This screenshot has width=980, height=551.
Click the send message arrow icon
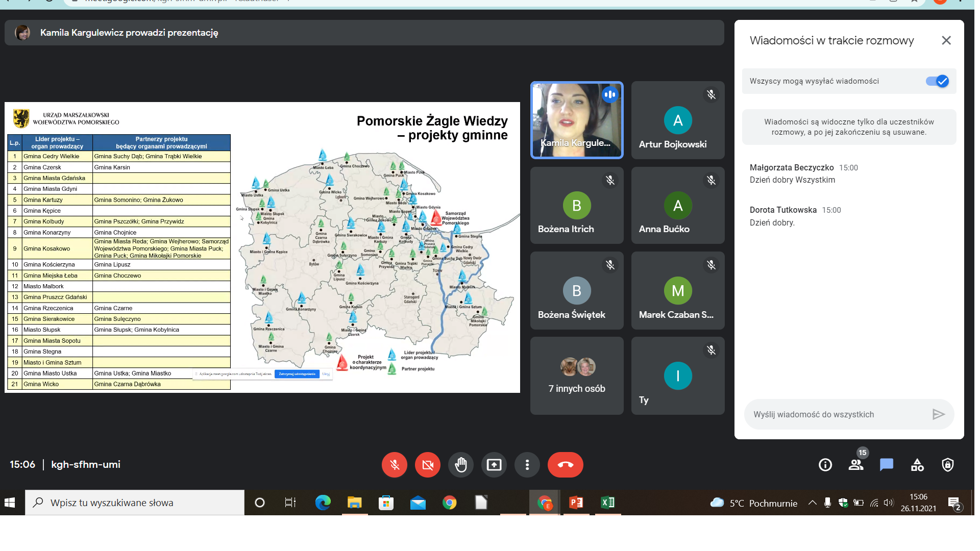(938, 414)
